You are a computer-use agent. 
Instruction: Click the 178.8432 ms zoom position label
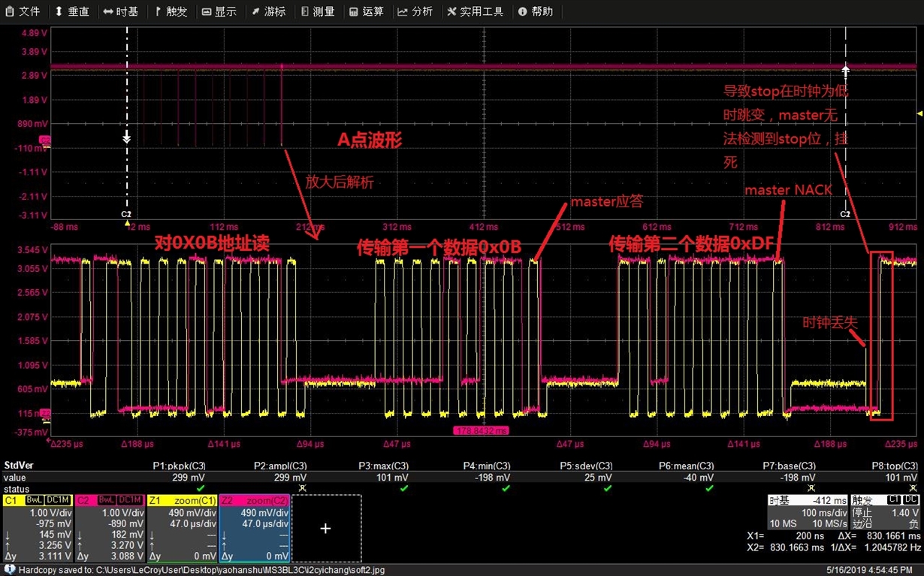pyautogui.click(x=481, y=430)
